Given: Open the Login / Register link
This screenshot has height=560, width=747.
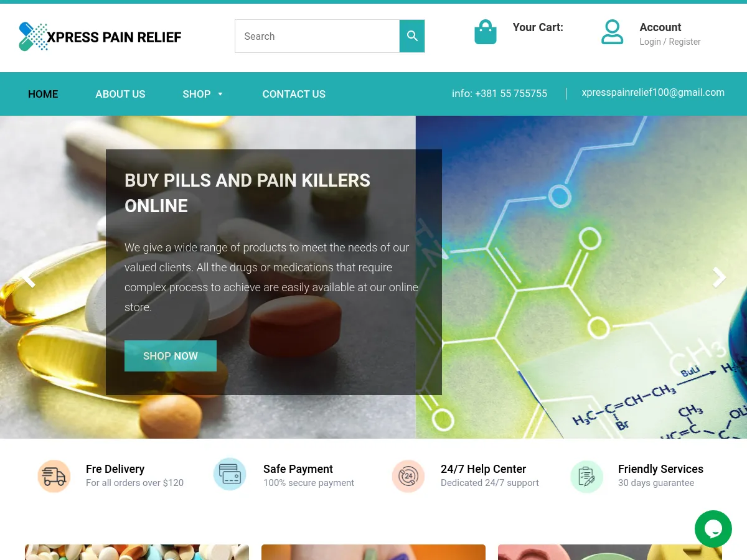Looking at the screenshot, I should click(x=670, y=42).
